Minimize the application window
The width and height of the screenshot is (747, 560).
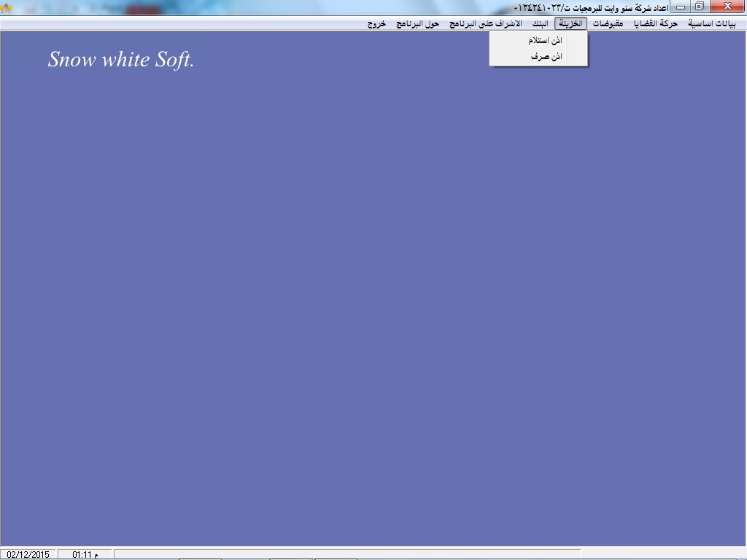680,7
